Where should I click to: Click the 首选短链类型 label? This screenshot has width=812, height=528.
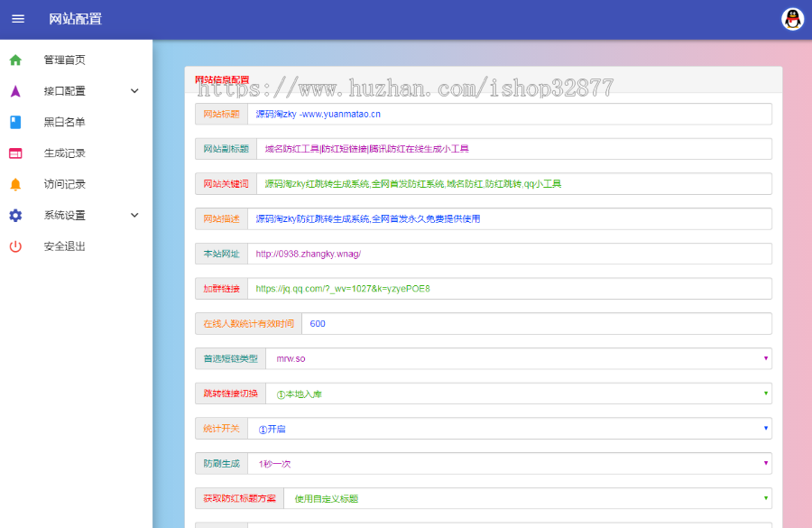click(230, 358)
